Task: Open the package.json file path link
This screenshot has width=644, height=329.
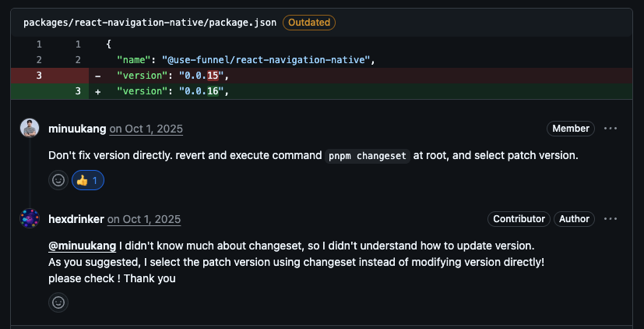Action: 150,23
